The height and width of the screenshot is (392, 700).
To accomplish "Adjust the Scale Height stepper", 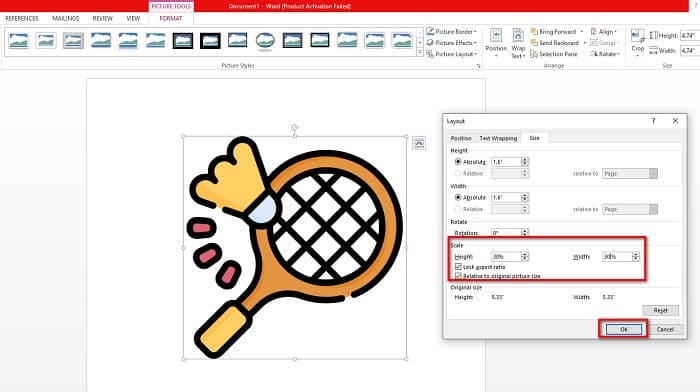I will tap(525, 257).
